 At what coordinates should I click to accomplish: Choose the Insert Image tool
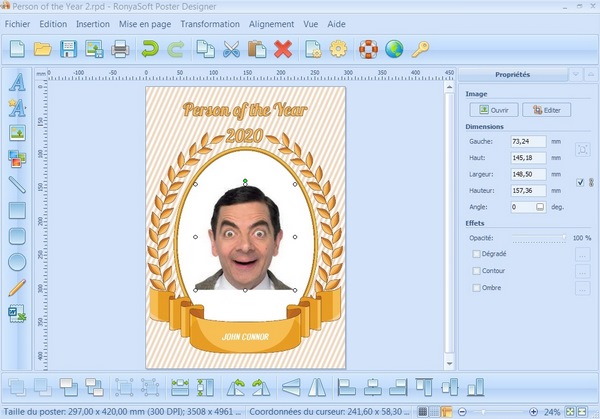tap(17, 133)
